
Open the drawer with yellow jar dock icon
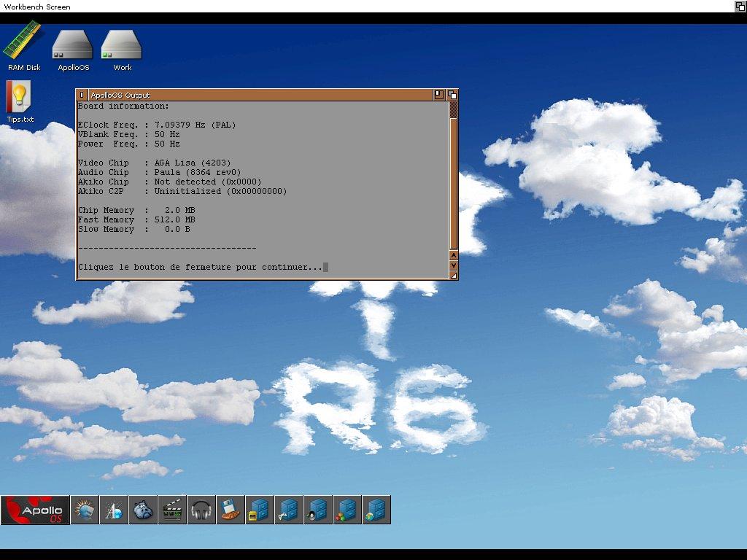260,510
